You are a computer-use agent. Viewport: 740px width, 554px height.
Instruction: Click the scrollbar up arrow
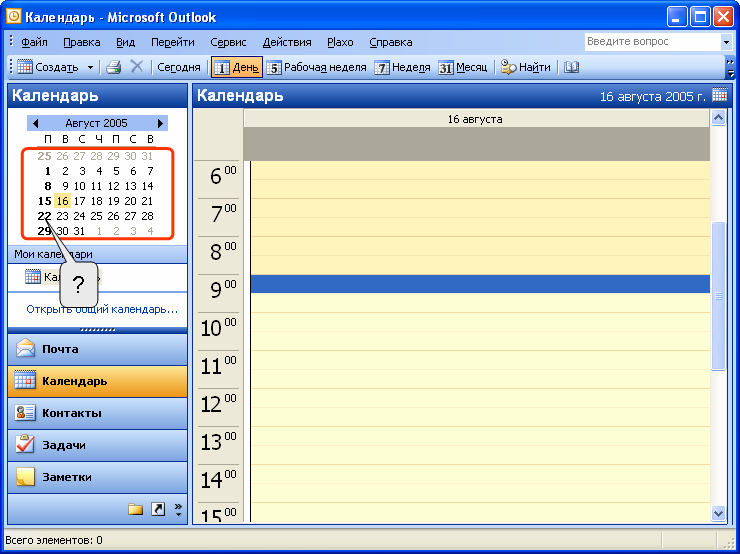[x=718, y=117]
